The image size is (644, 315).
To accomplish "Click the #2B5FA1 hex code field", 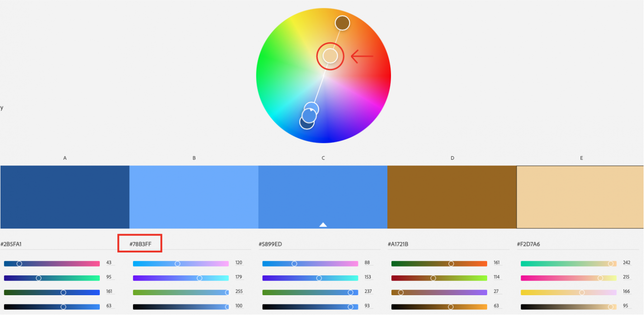I will tap(11, 244).
